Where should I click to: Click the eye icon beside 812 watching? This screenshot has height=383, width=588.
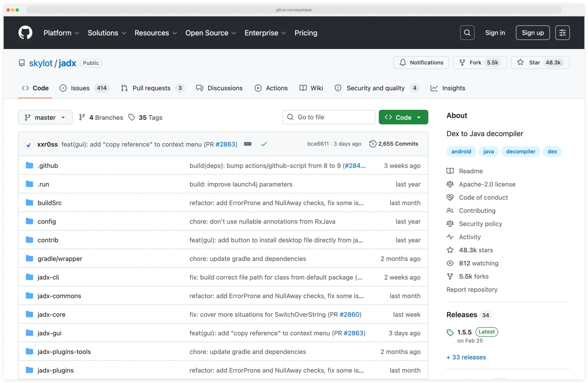pyautogui.click(x=450, y=263)
